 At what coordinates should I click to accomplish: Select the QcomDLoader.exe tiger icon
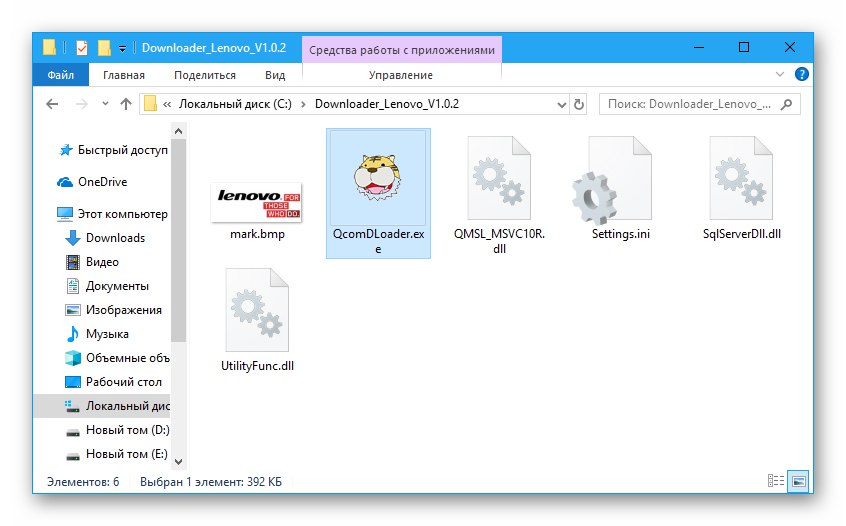pos(378,177)
